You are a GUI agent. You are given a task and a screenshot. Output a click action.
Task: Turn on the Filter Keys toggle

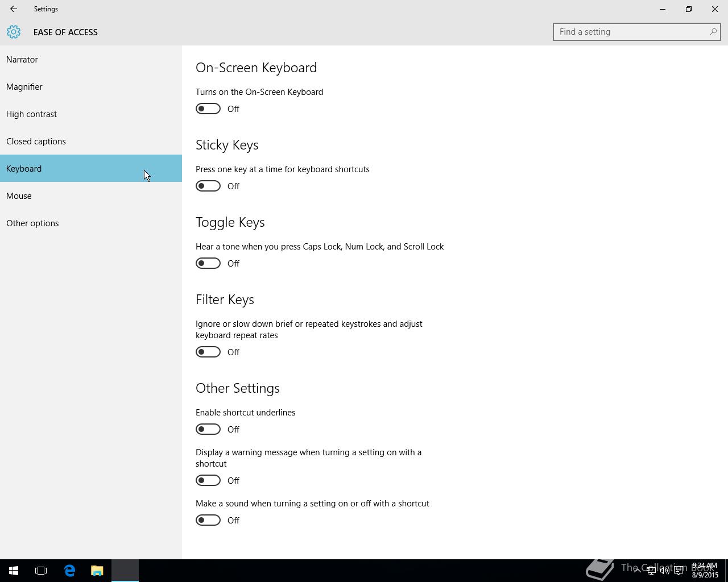pos(208,352)
